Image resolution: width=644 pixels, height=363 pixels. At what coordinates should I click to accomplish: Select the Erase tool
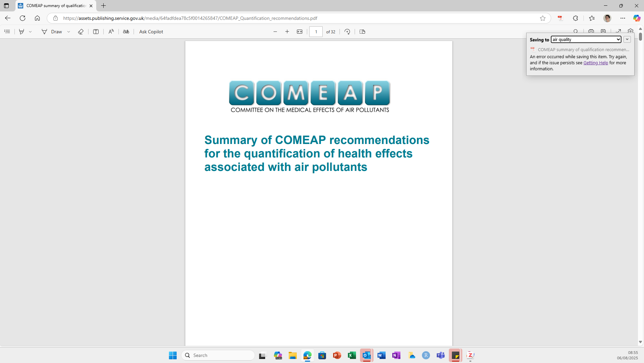(x=81, y=32)
